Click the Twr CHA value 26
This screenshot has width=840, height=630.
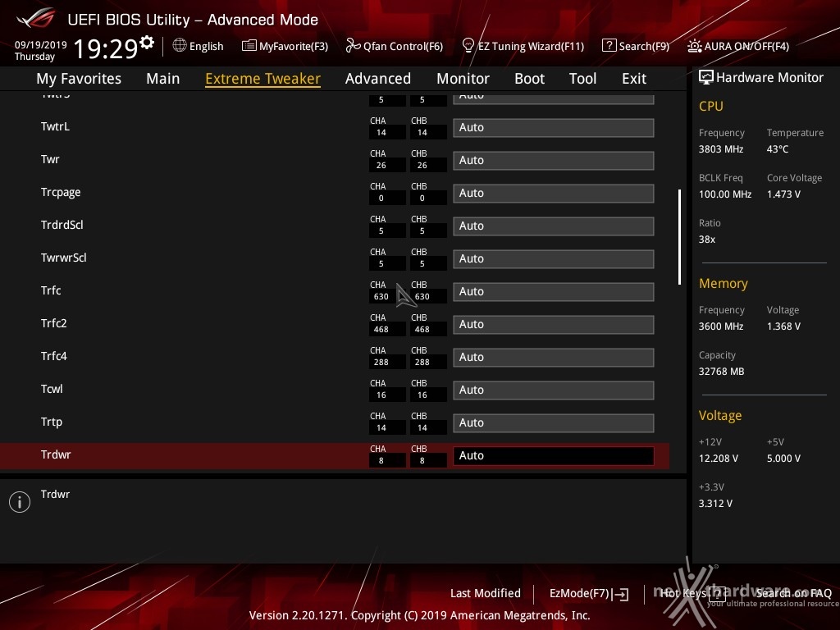[381, 166]
